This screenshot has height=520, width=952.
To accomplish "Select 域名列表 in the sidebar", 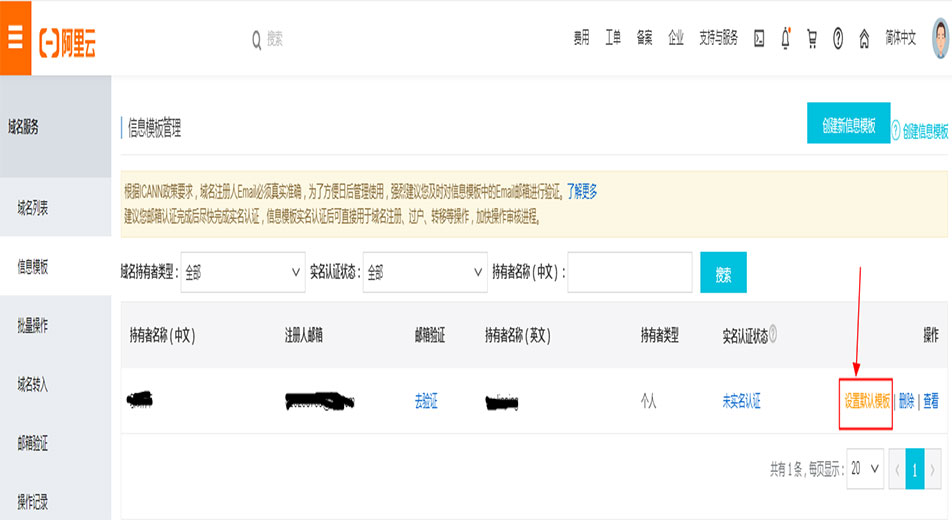I will click(x=33, y=208).
